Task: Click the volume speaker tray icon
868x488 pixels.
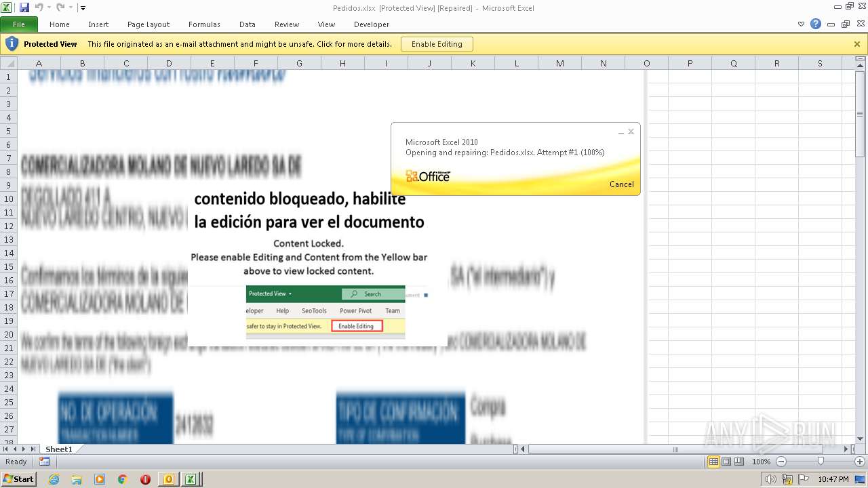Action: tap(771, 479)
